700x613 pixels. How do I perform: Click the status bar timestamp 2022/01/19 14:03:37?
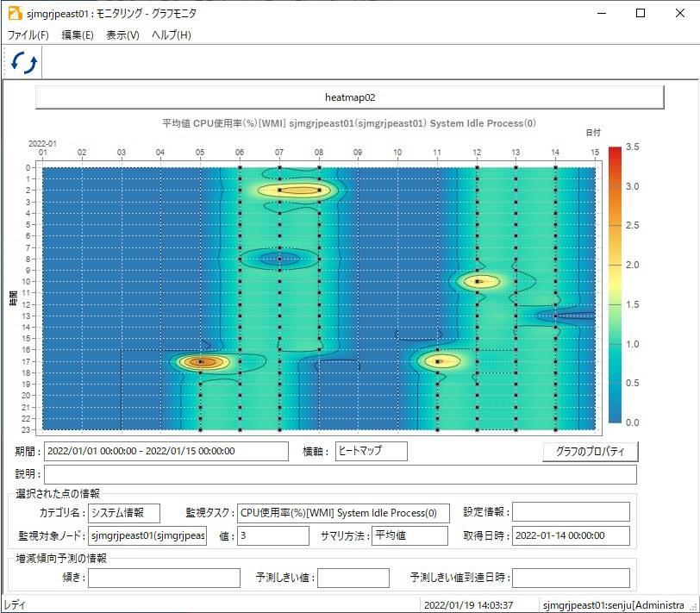pos(468,605)
